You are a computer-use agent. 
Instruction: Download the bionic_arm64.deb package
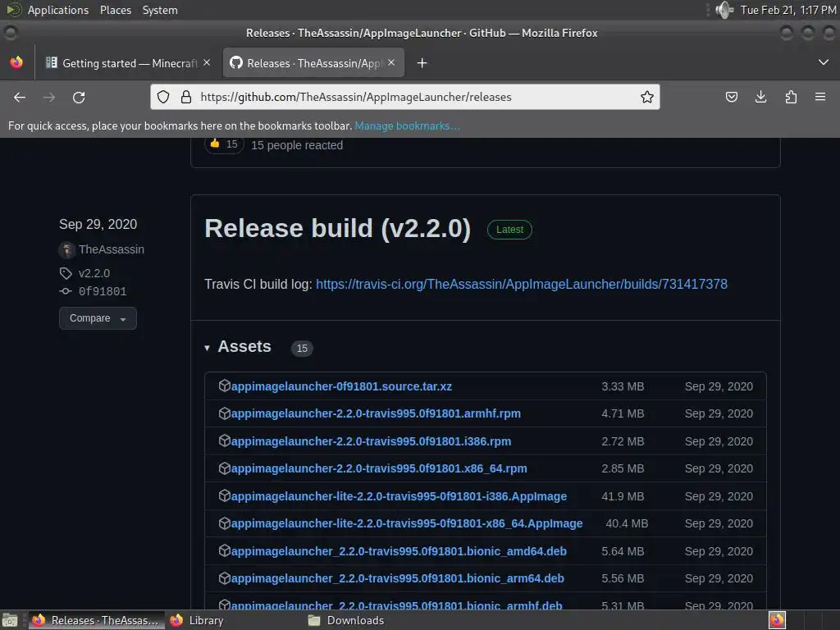398,578
